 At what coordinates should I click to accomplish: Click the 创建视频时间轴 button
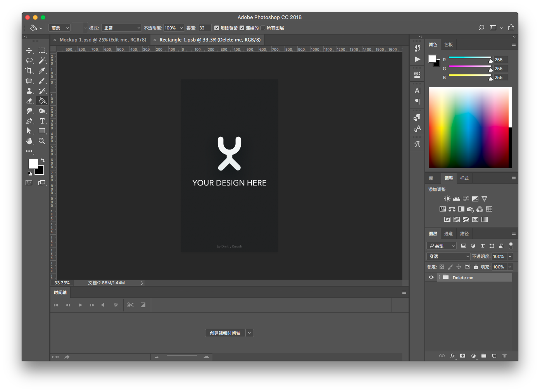[225, 333]
